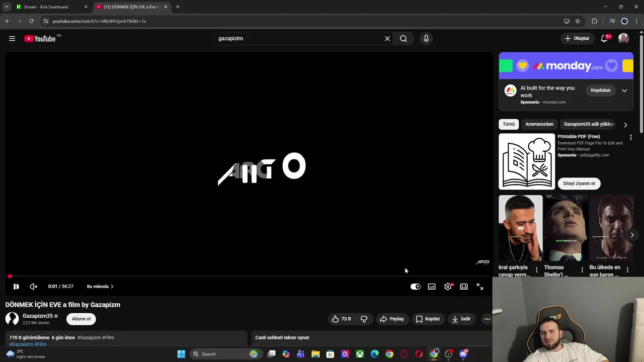Image resolution: width=644 pixels, height=362 pixels.
Task: Download video with İndir button
Action: tap(461, 319)
